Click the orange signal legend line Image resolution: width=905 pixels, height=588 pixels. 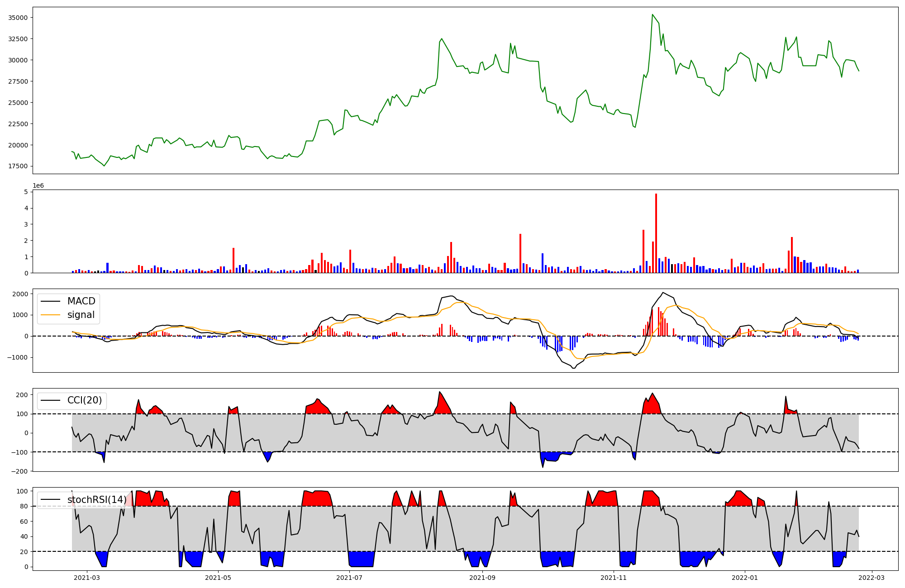(x=51, y=315)
